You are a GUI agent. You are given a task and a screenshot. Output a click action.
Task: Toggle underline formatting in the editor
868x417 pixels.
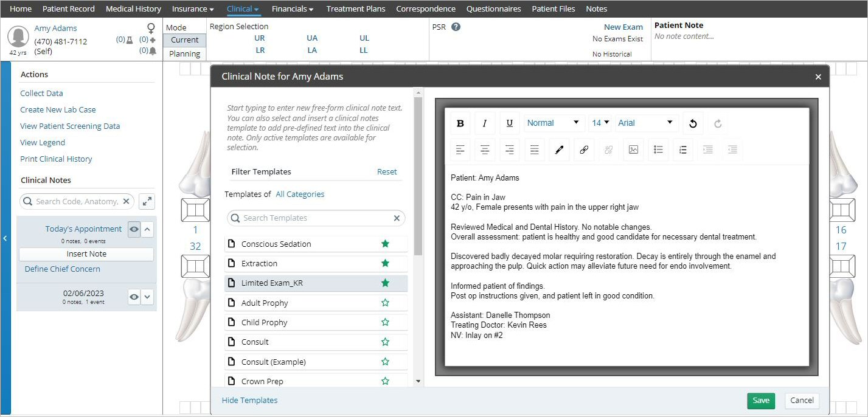pyautogui.click(x=510, y=123)
